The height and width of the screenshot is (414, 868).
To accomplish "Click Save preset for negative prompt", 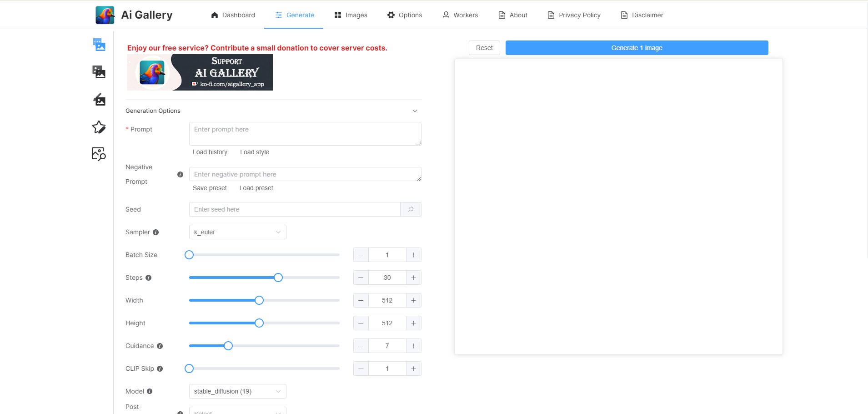I will click(210, 188).
